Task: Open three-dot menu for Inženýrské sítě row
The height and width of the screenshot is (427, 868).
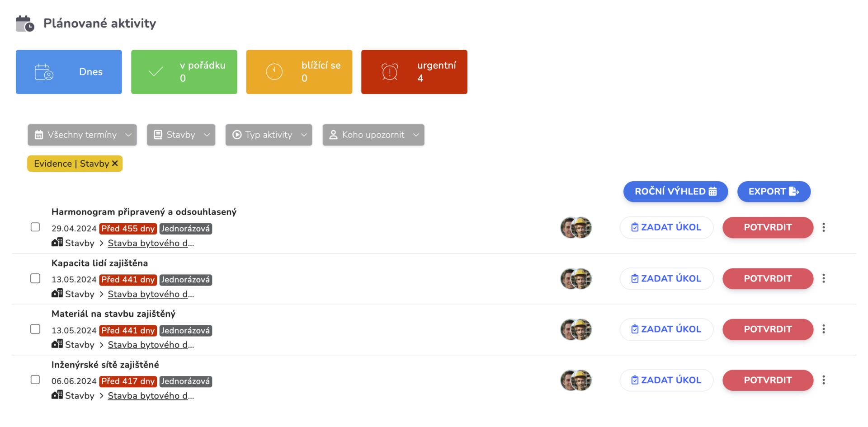Action: point(823,380)
